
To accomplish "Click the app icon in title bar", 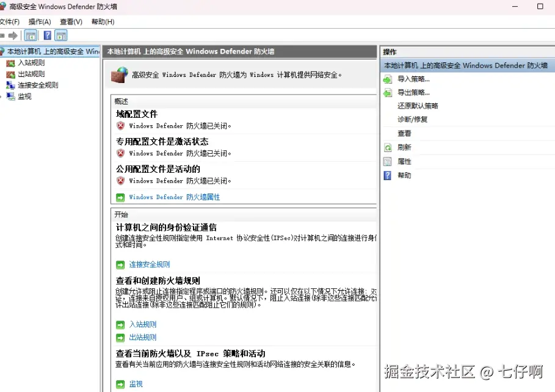I will (x=2, y=6).
